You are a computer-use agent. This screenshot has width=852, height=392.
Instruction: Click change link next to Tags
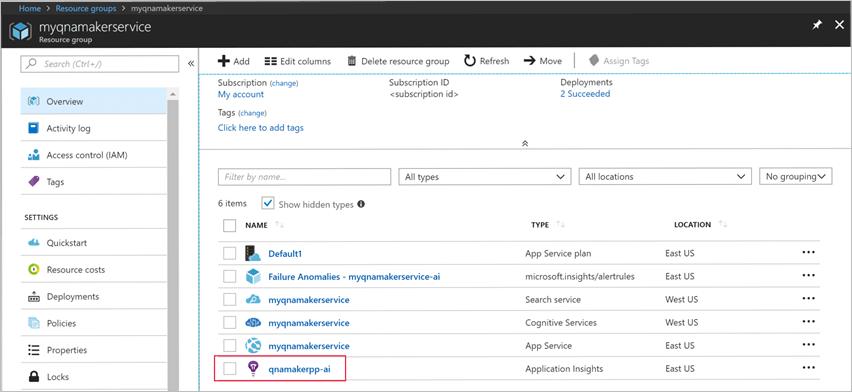[x=252, y=113]
